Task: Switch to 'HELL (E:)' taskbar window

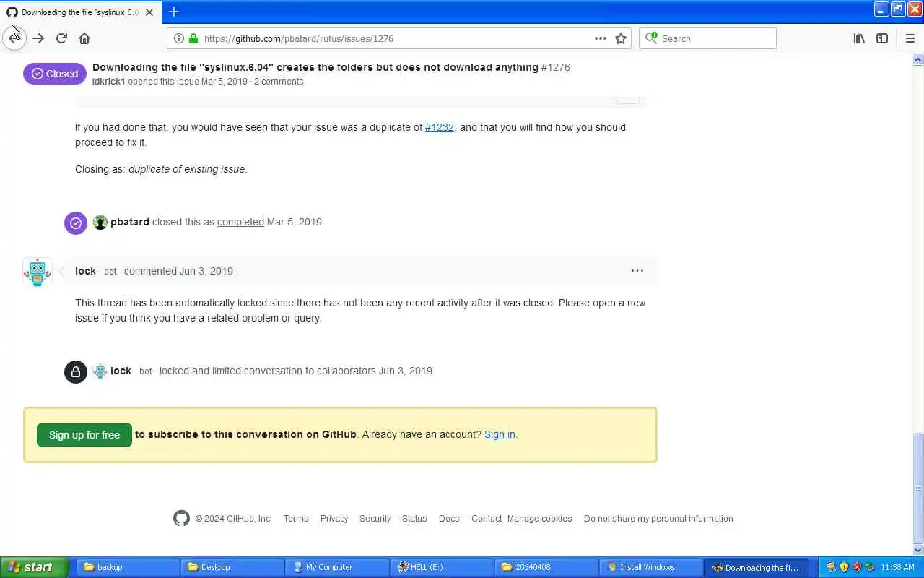Action: point(442,567)
